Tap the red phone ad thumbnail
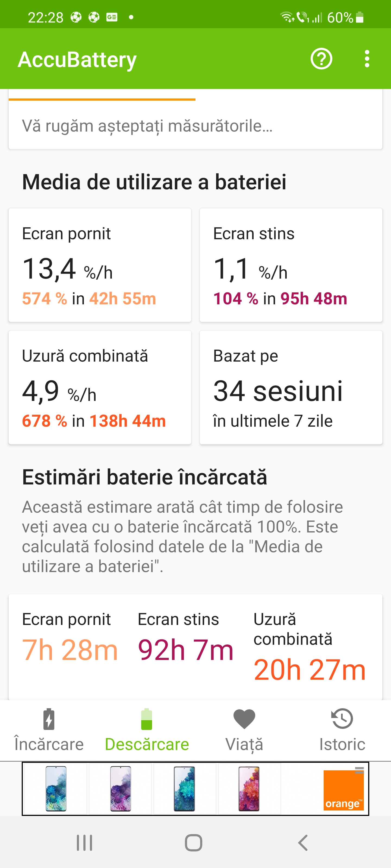Image resolution: width=391 pixels, height=868 pixels. click(249, 789)
